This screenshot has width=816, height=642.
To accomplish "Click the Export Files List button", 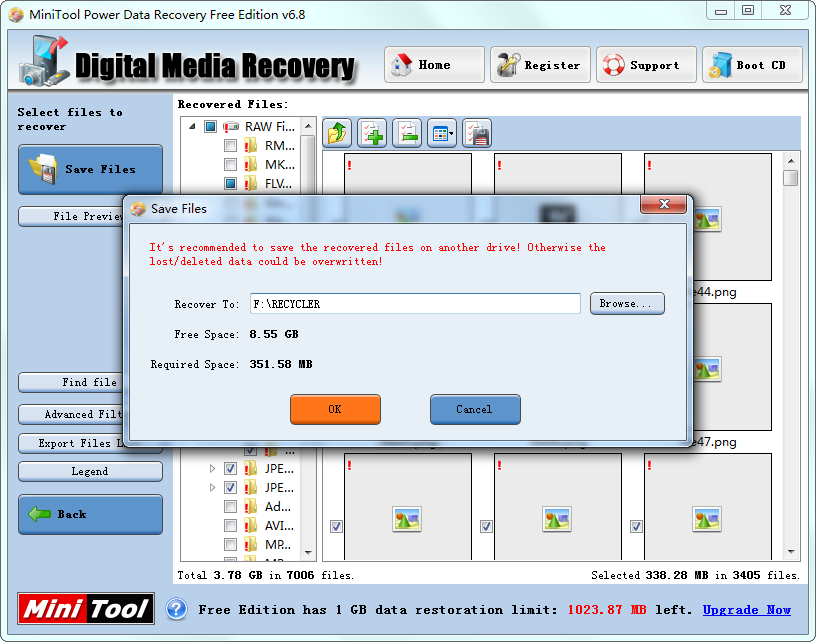I will 71,443.
